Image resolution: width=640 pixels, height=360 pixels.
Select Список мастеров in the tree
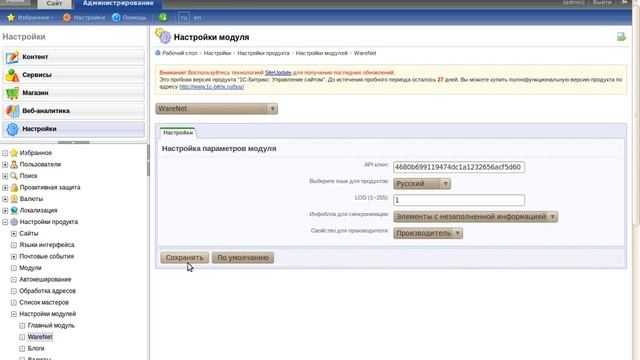pos(44,302)
